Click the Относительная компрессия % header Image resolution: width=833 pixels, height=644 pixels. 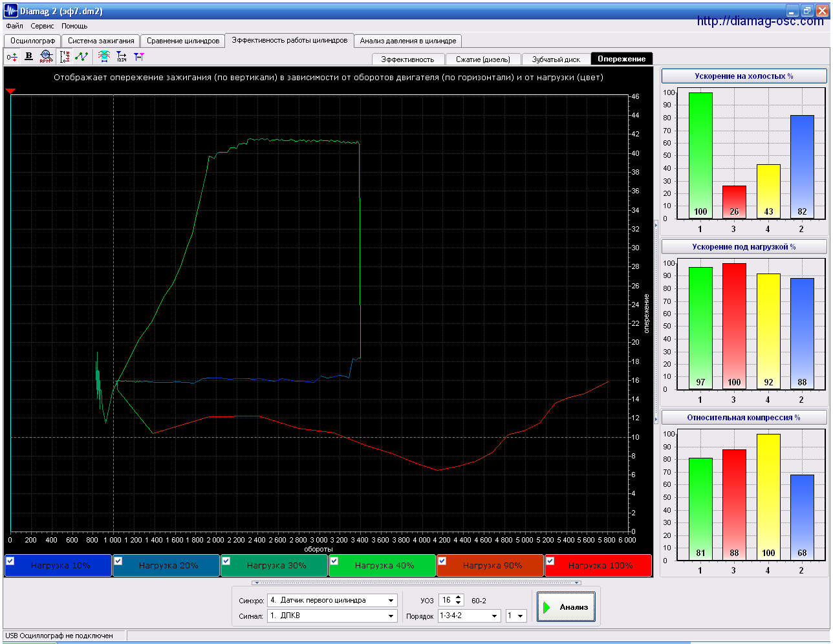[744, 418]
